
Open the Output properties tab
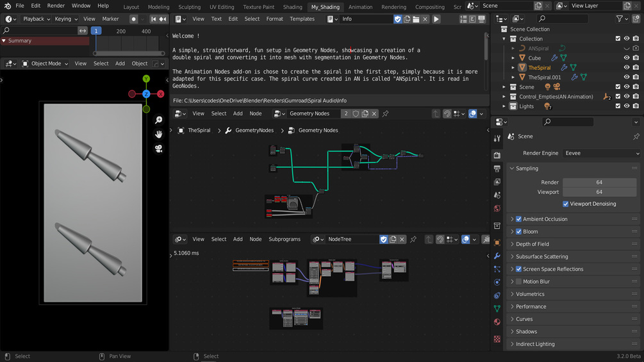pyautogui.click(x=497, y=169)
